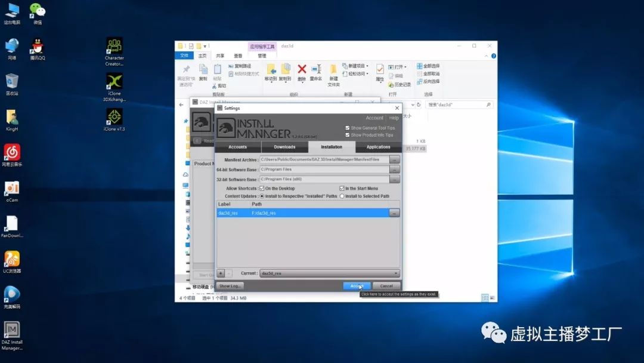Select the oCam desktop icon
644x363 pixels.
pyautogui.click(x=12, y=191)
